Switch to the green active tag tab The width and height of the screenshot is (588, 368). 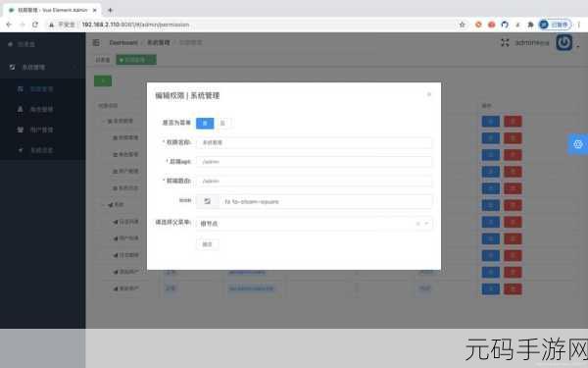coord(136,60)
